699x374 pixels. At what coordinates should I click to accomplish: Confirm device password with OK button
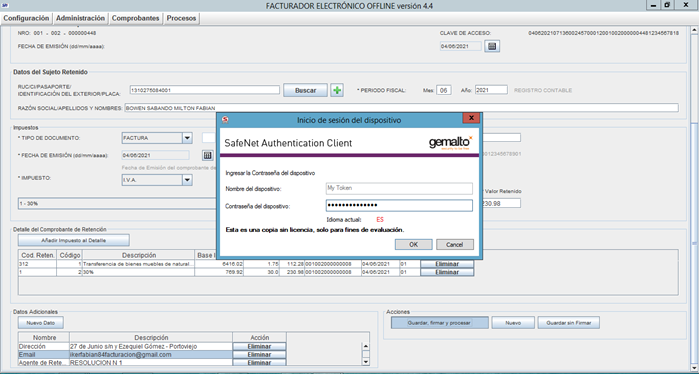coord(413,244)
